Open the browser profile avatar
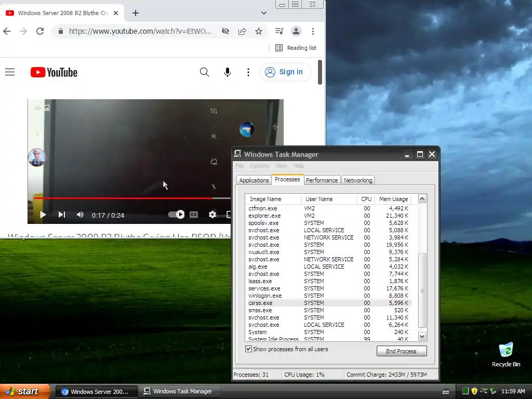Viewport: 532px width, 399px height. coord(296,31)
